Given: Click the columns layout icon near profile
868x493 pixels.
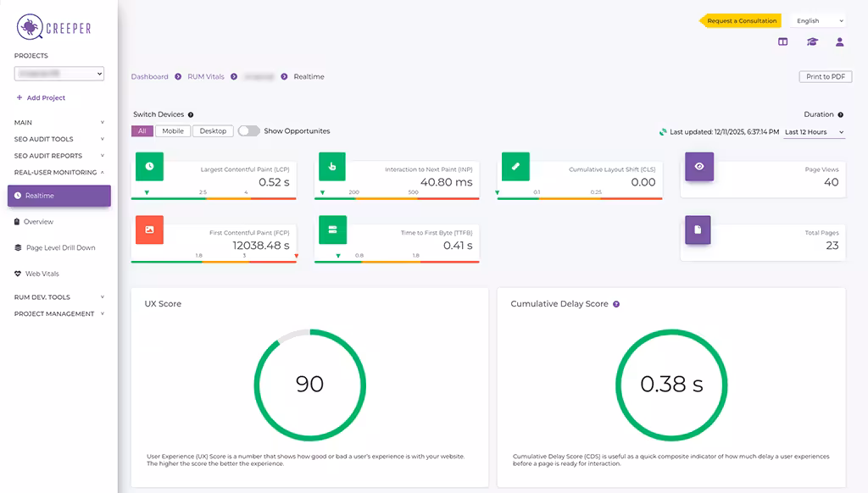Looking at the screenshot, I should (782, 41).
